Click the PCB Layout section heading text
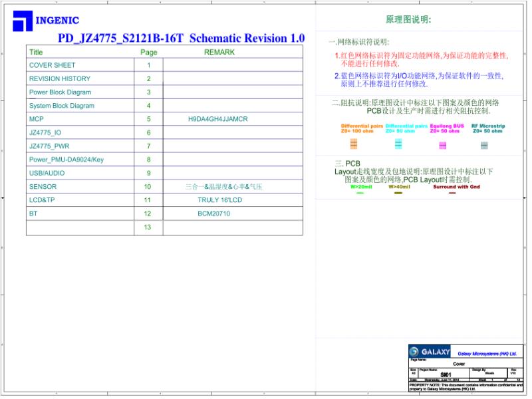The width and height of the screenshot is (532, 399). 414,172
